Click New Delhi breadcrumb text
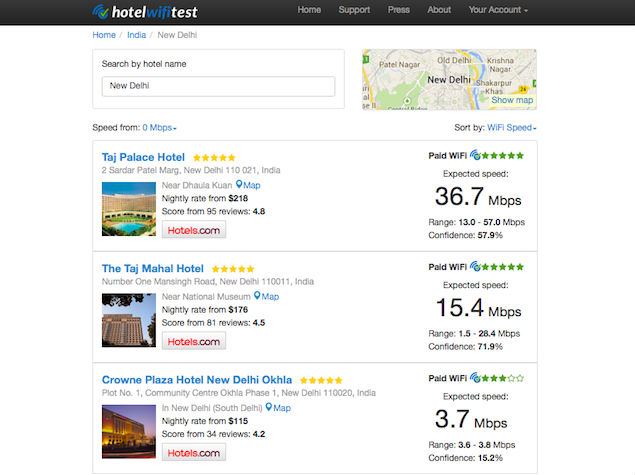This screenshot has height=475, width=635. click(x=177, y=35)
